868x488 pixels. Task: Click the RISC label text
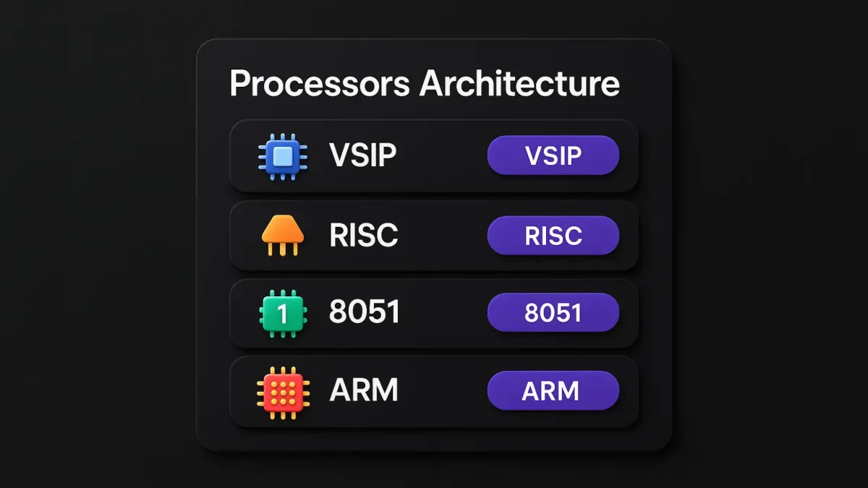click(x=364, y=235)
